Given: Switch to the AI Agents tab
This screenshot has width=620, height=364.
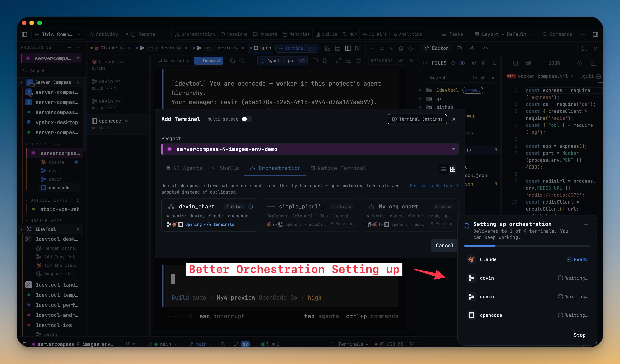Looking at the screenshot, I should (184, 168).
